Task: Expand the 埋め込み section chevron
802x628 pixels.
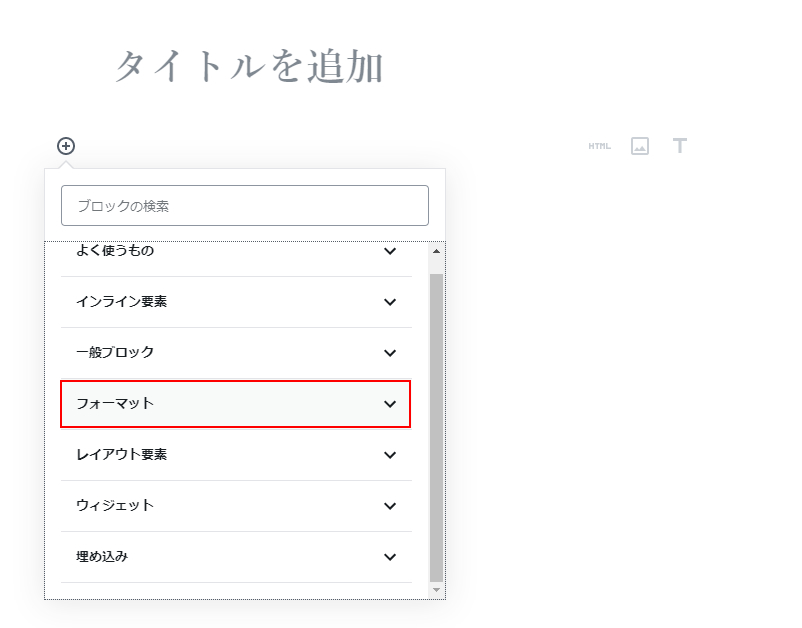Action: (390, 557)
